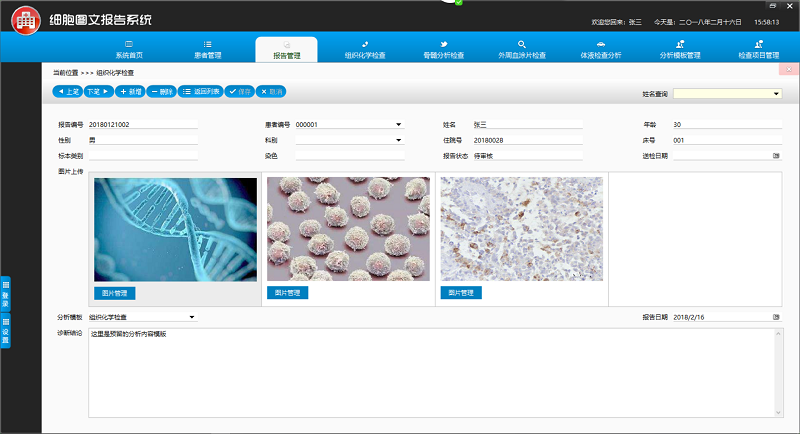Screen dimensions: 800x434
Task: Expand the 科别 department dropdown
Action: coord(398,140)
